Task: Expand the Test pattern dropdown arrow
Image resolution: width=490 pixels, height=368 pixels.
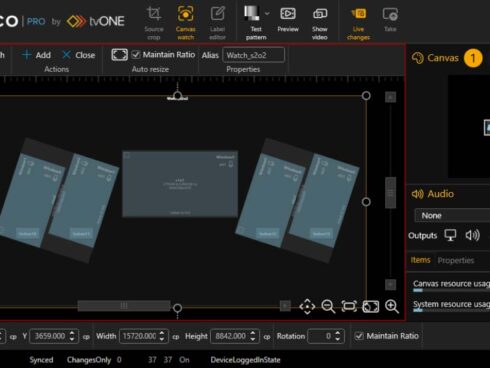Action: pyautogui.click(x=267, y=14)
